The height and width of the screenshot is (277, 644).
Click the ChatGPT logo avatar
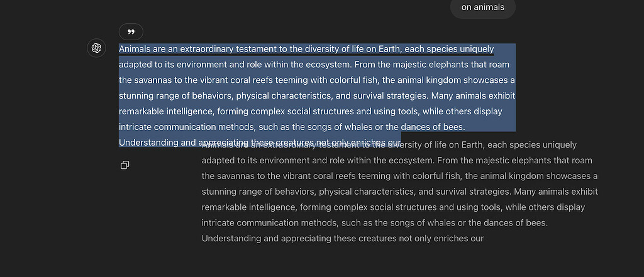(x=96, y=48)
